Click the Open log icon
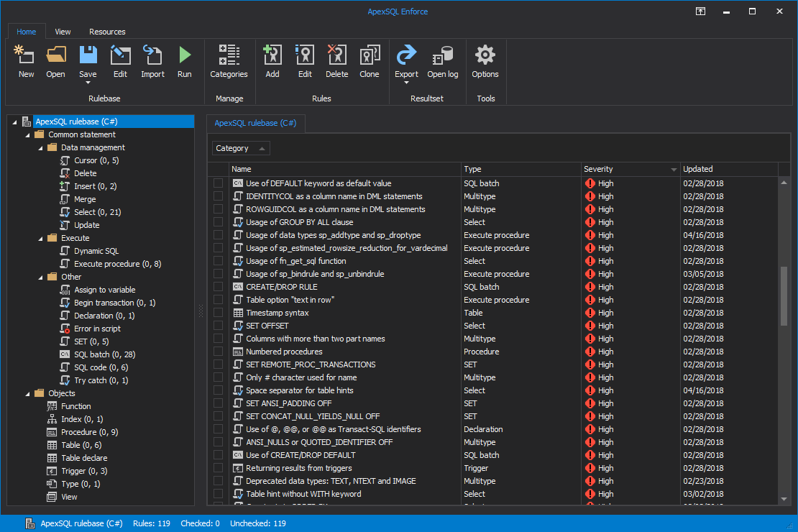Screen dimensions: 798x532 tap(443, 61)
